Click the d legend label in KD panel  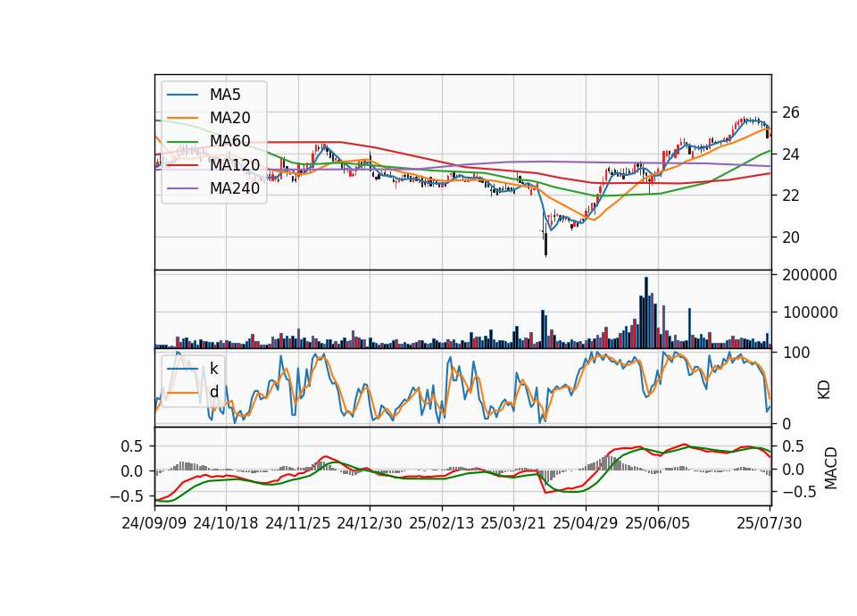pos(213,392)
